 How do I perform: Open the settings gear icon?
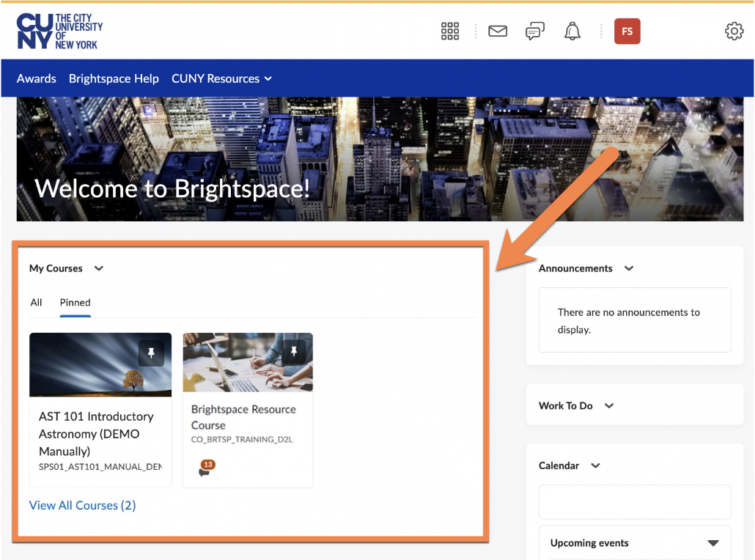click(734, 31)
